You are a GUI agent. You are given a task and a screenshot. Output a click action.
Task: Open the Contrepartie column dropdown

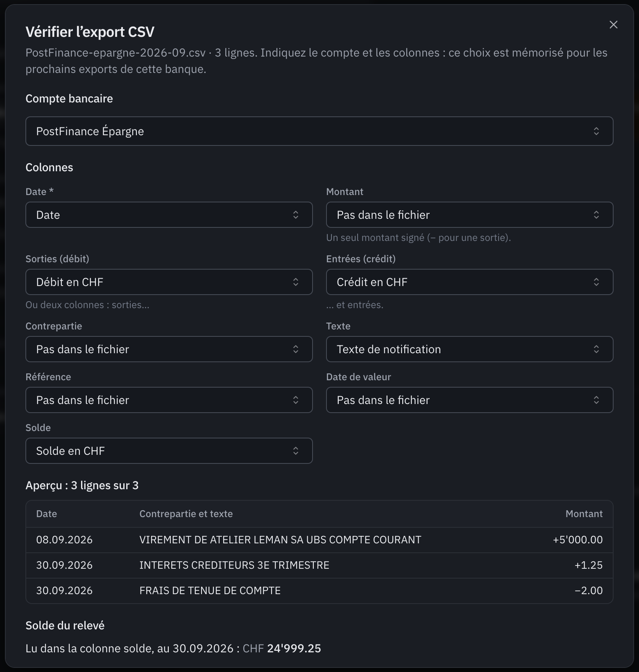pos(169,349)
